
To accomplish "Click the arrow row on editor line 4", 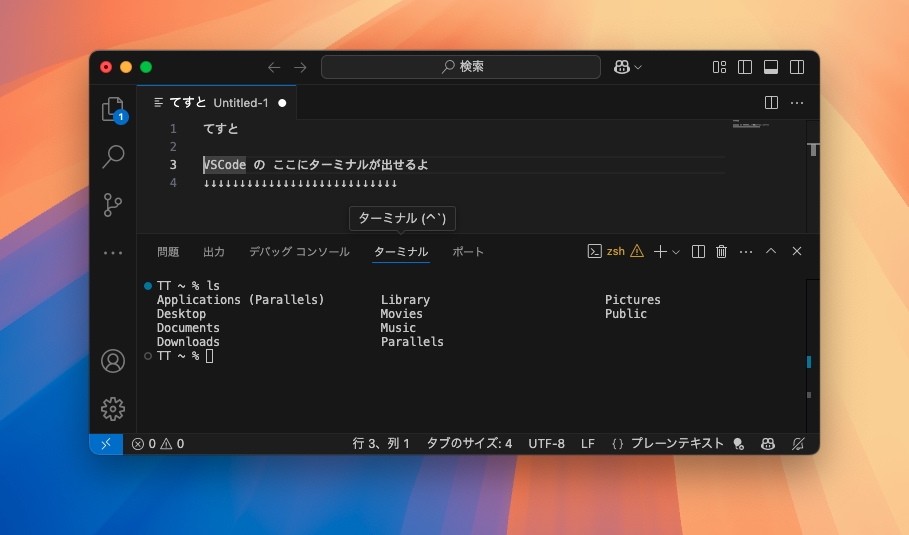I will coord(300,184).
